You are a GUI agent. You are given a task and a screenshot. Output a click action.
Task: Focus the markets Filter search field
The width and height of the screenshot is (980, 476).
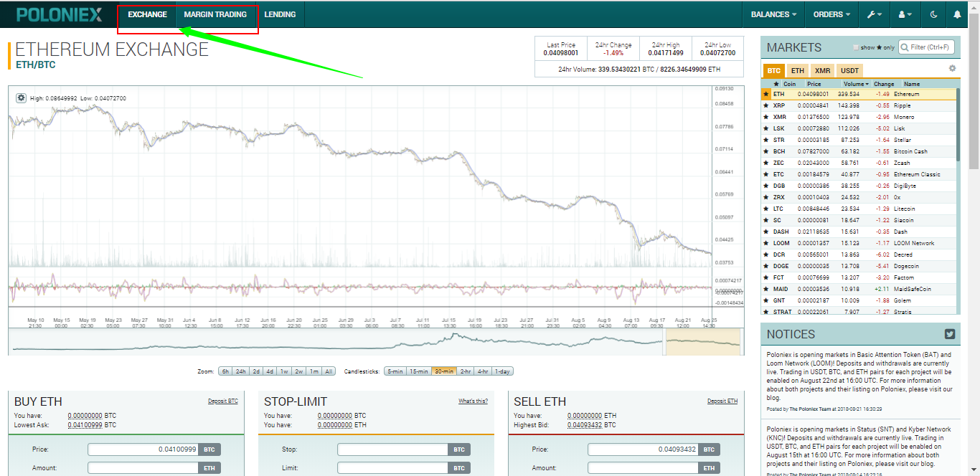[927, 47]
